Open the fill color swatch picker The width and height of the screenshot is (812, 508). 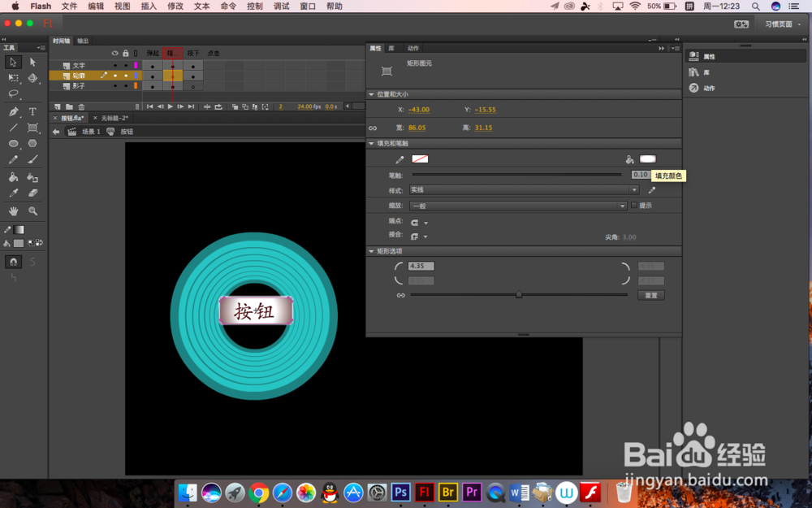(647, 158)
